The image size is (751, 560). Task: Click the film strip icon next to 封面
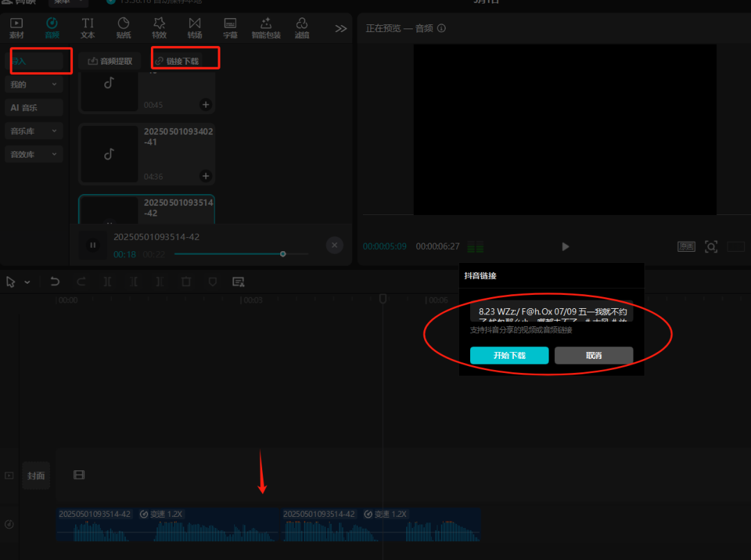(x=79, y=474)
